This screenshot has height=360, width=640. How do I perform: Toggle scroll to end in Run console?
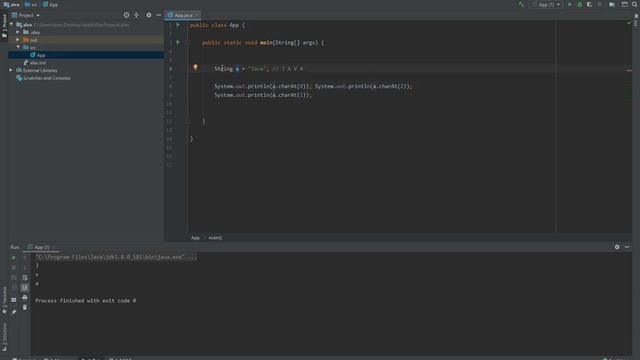pyautogui.click(x=24, y=288)
